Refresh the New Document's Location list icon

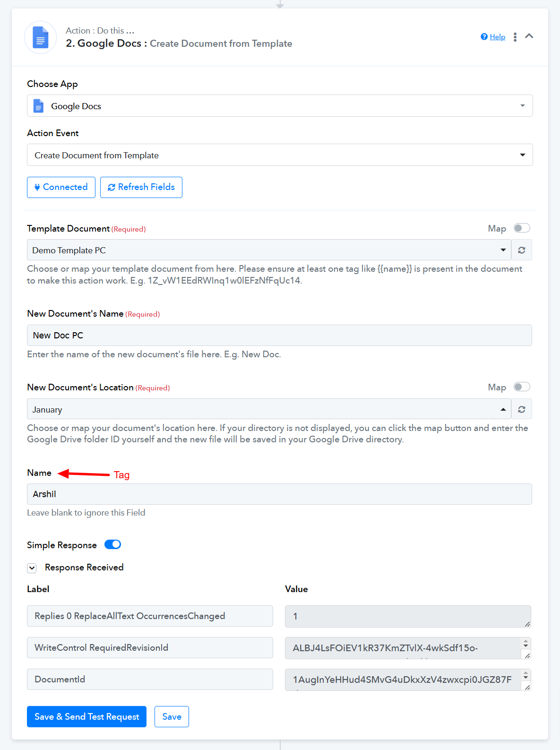tap(522, 409)
